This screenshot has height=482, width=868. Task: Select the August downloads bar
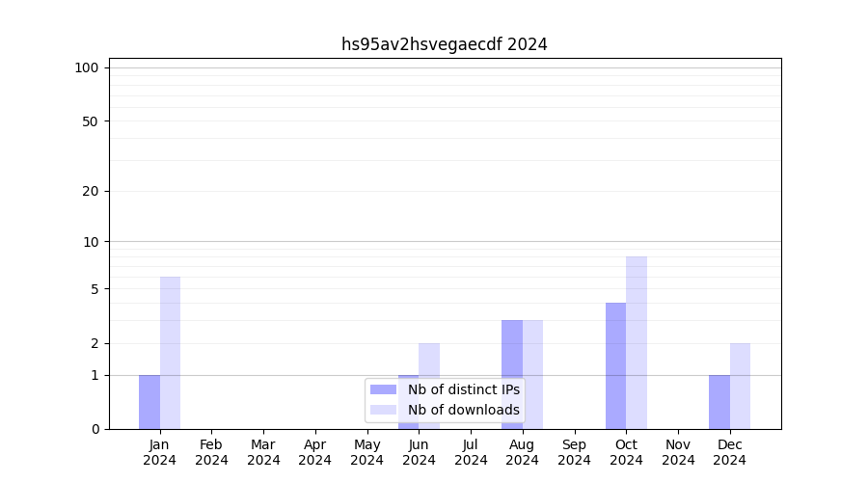coord(532,374)
